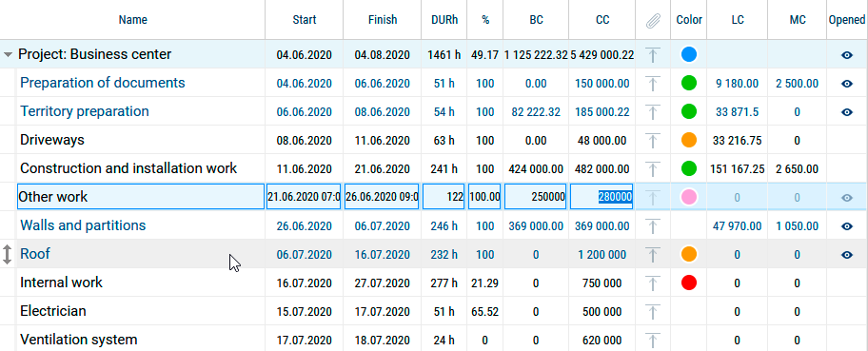Open Territory preparation task link
Viewport: 868px width, 351px height.
point(85,111)
